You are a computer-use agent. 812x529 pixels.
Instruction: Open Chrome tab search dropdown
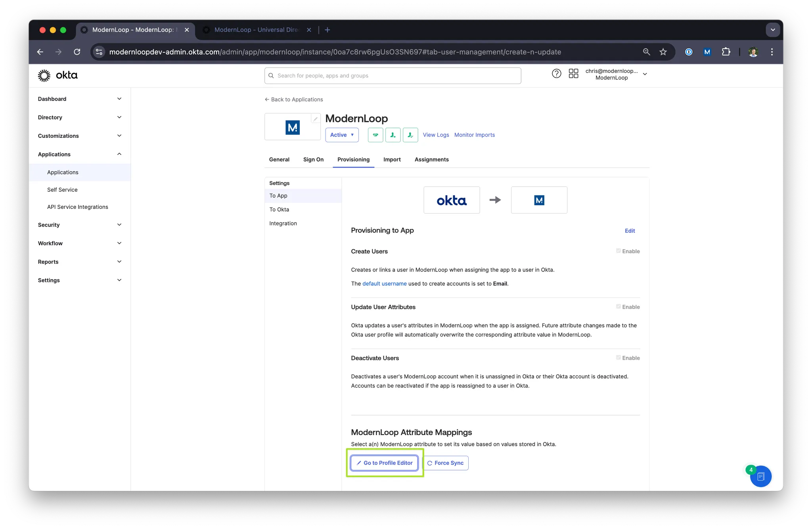pos(772,30)
